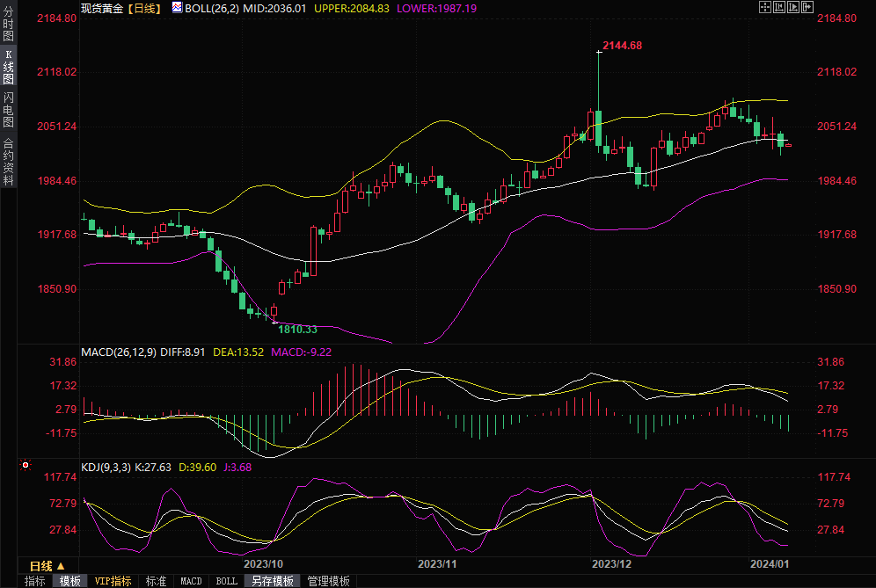
Task: Click the play-forward axis icon
Action: coord(792,7)
